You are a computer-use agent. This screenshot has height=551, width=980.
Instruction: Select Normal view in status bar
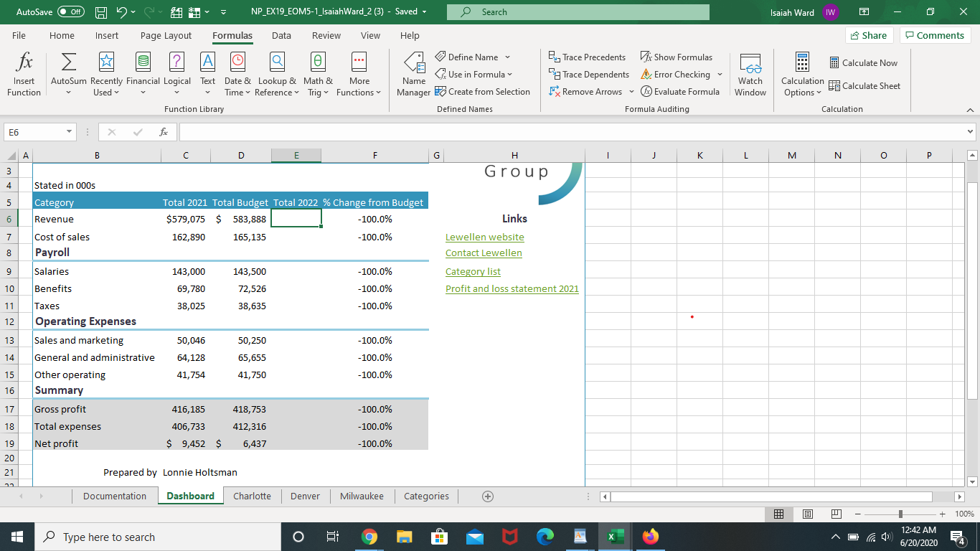click(x=778, y=514)
